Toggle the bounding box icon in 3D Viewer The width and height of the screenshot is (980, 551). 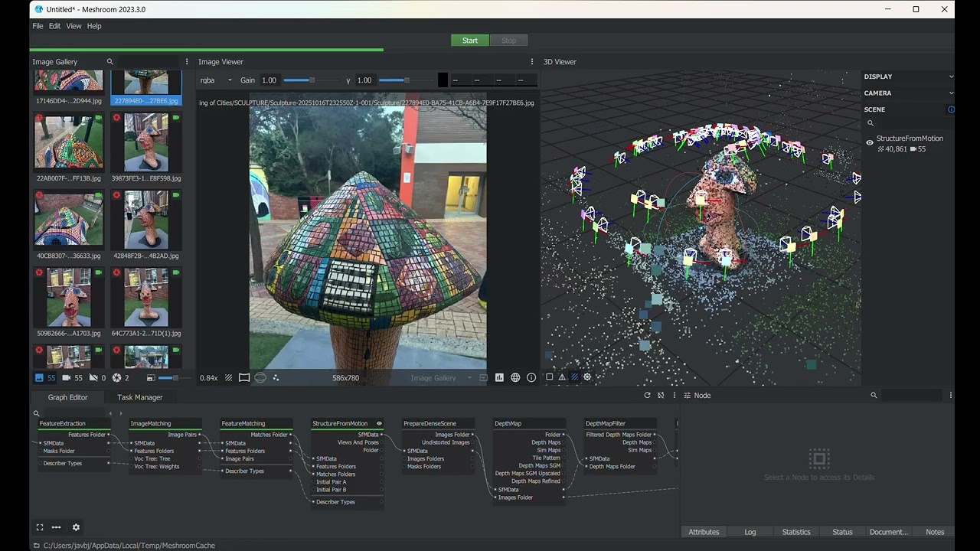tap(549, 377)
